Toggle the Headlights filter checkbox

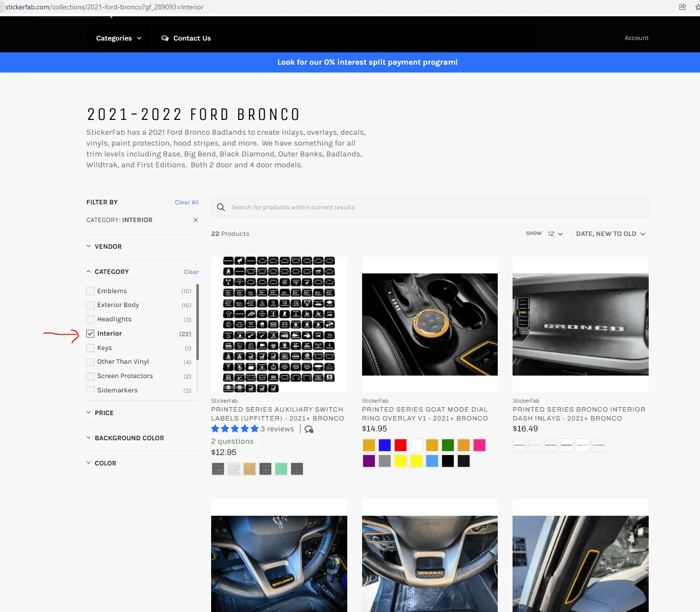tap(90, 319)
